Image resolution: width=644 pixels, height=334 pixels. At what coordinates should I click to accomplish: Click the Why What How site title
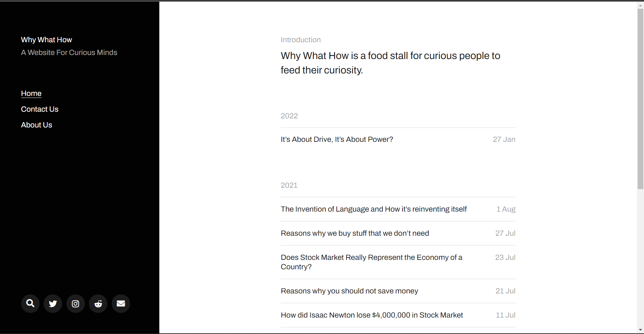coord(46,40)
